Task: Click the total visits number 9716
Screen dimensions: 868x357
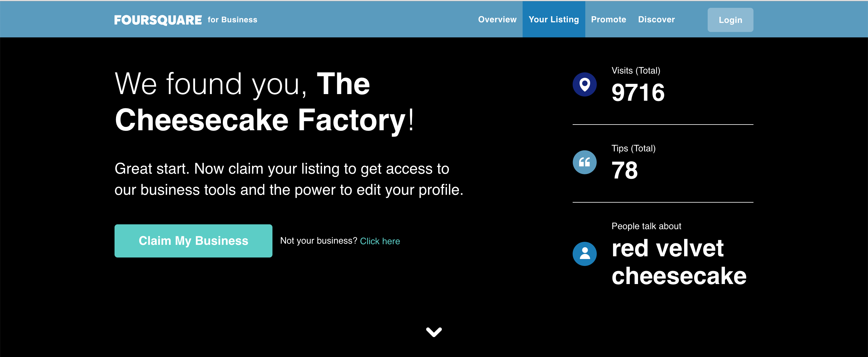Action: (x=638, y=93)
